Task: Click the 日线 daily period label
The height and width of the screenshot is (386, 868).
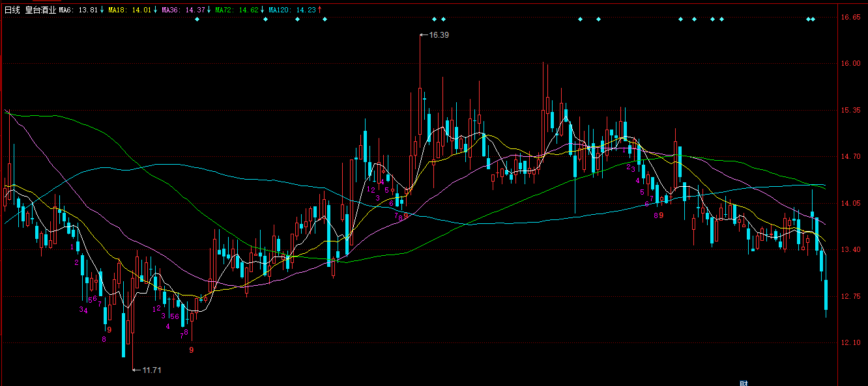Action: 12,10
